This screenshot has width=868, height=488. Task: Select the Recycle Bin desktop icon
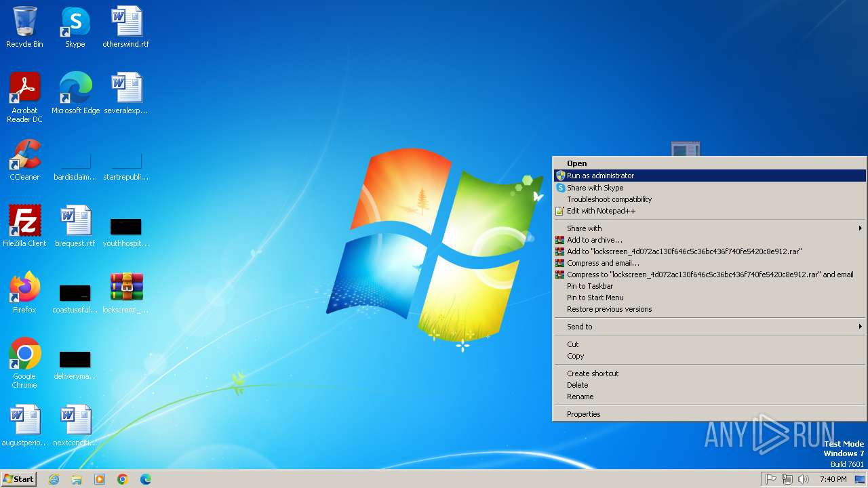tap(24, 27)
